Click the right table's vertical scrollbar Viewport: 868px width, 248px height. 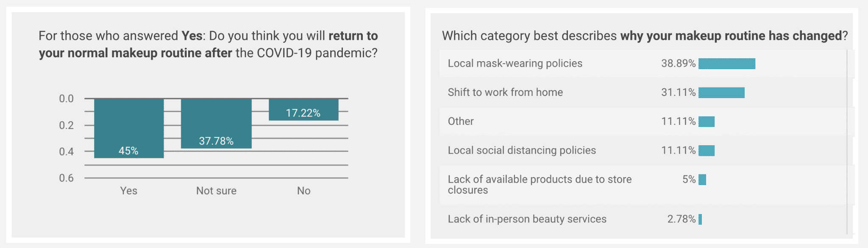tap(847, 142)
